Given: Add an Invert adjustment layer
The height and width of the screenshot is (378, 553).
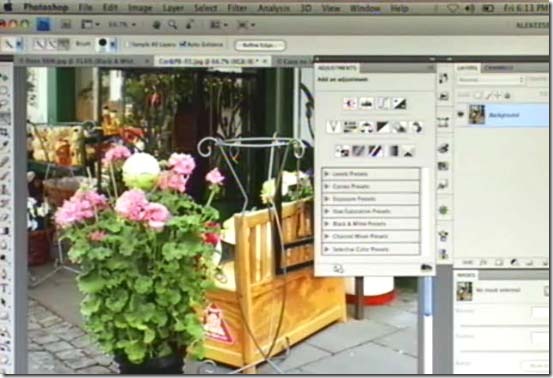Looking at the screenshot, I should point(342,151).
